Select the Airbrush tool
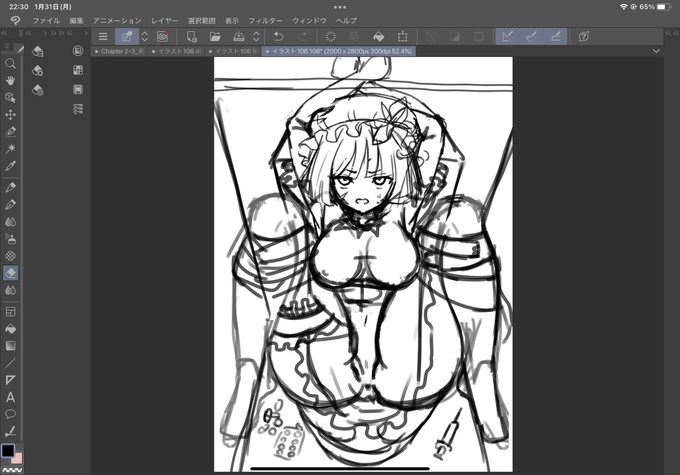This screenshot has width=680, height=475. point(10,239)
